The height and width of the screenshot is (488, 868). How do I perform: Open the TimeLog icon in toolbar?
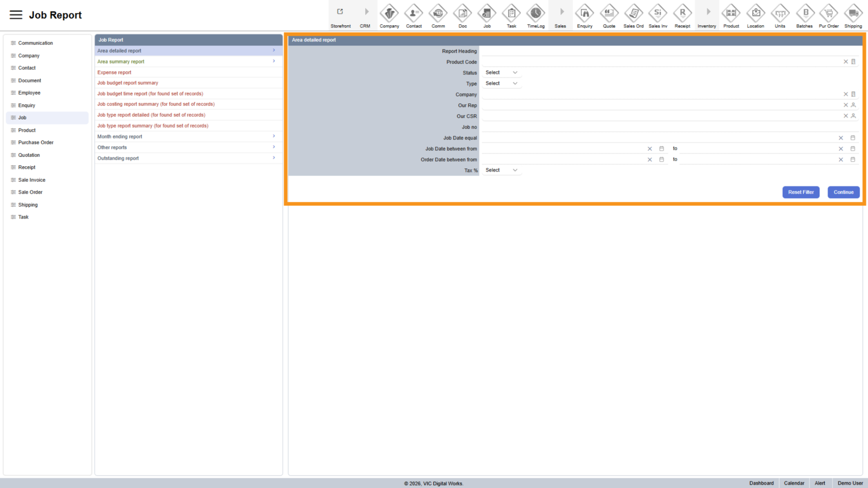coord(535,13)
